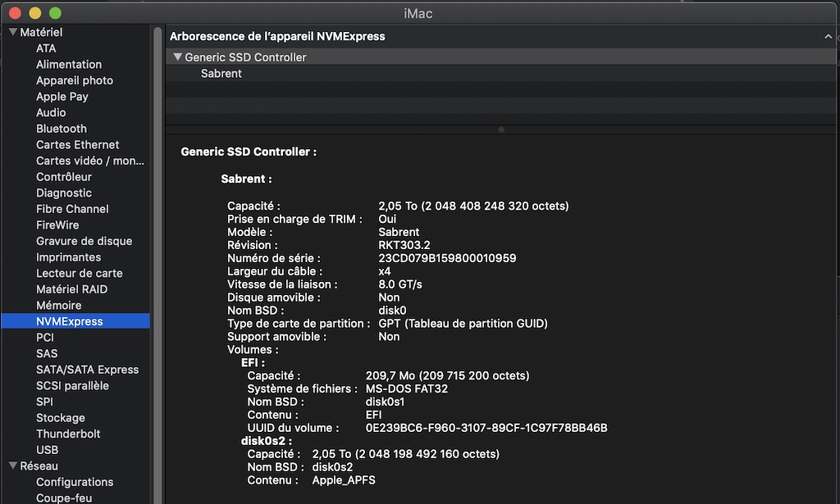The image size is (840, 504).
Task: Open the Thunderbolt hardware section
Action: pyautogui.click(x=68, y=434)
